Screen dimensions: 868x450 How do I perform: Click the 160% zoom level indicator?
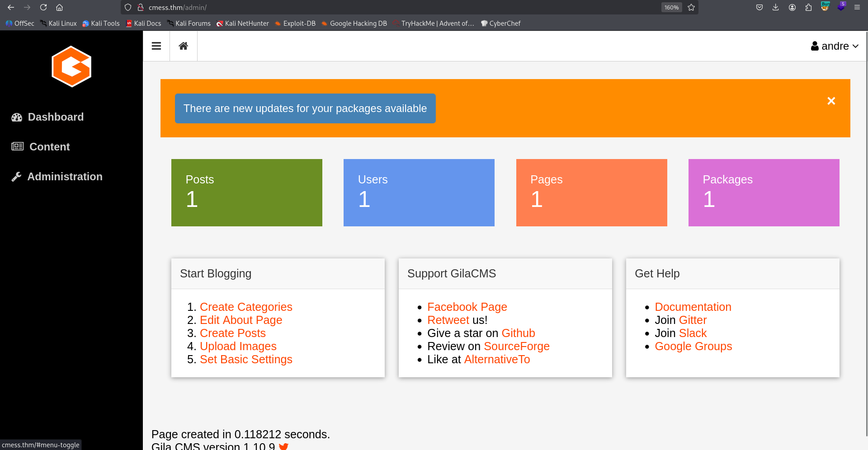point(671,7)
